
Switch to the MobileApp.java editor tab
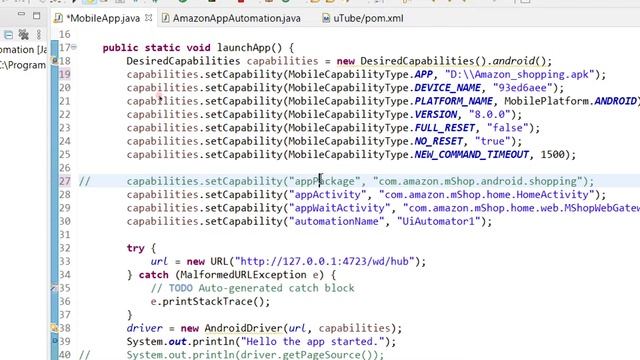pyautogui.click(x=103, y=18)
